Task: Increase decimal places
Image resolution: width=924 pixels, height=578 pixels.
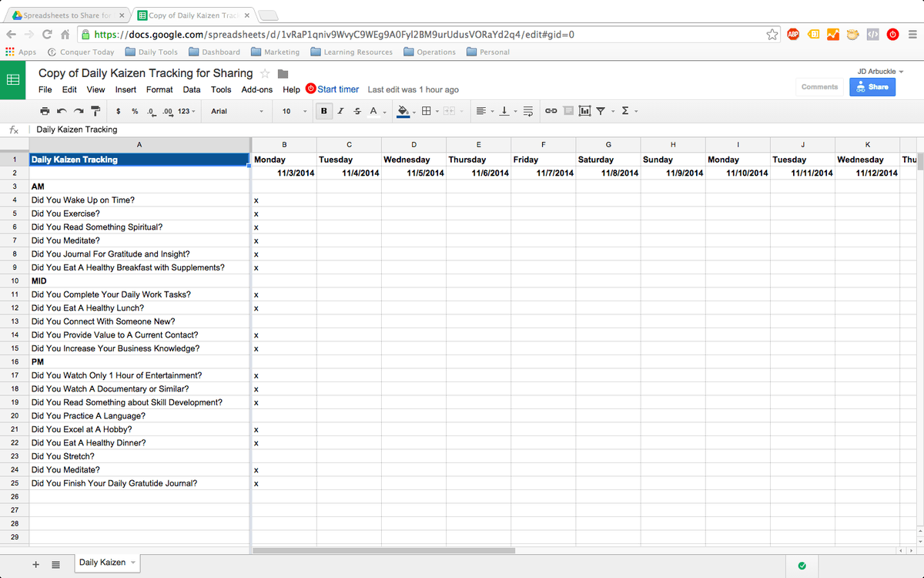Action: click(x=168, y=111)
